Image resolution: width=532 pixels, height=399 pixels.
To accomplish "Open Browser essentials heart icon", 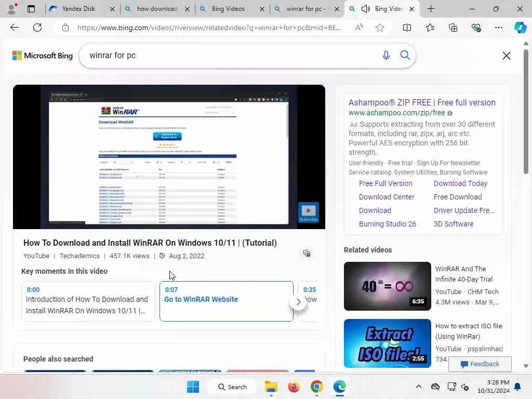I will pos(476,28).
